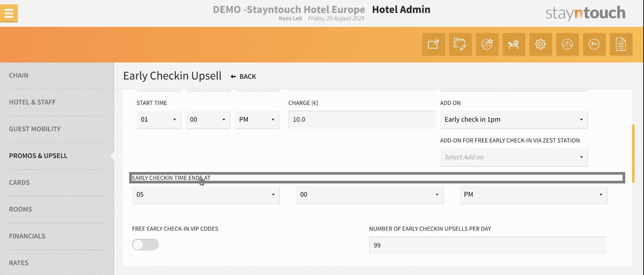Open the Start Time AM/PM dropdown
The height and width of the screenshot is (275, 644).
(257, 120)
